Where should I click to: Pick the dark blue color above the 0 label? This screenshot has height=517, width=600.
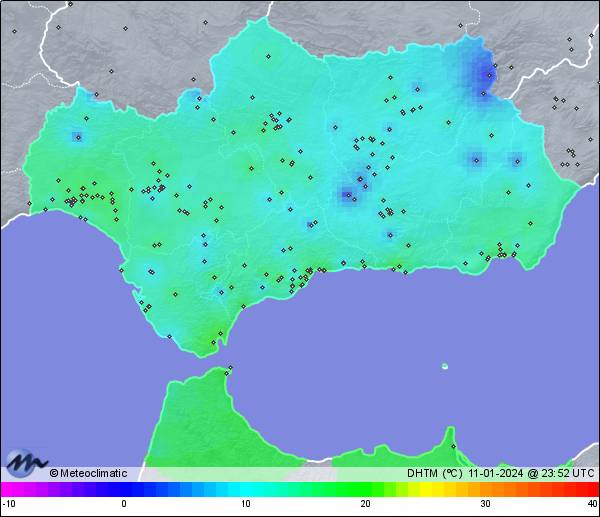pyautogui.click(x=124, y=489)
